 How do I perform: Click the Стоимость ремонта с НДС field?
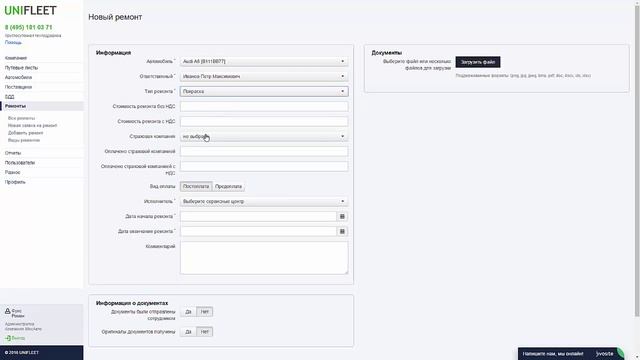click(264, 122)
